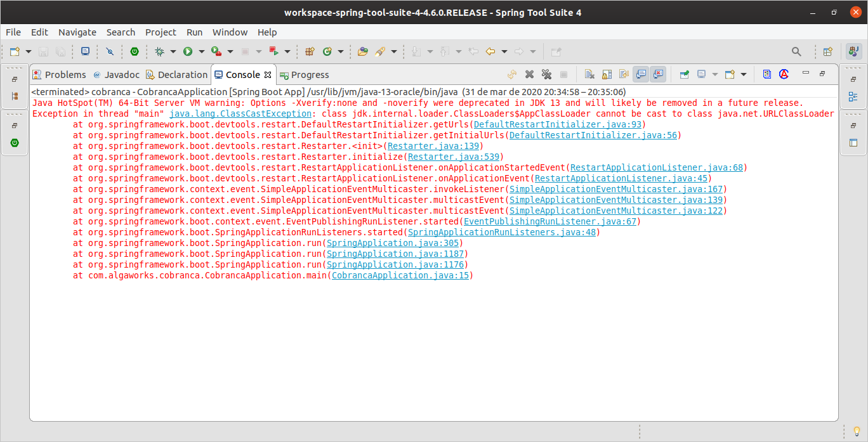Click the Open Type folder icon
This screenshot has width=868, height=442.
pyautogui.click(x=363, y=51)
